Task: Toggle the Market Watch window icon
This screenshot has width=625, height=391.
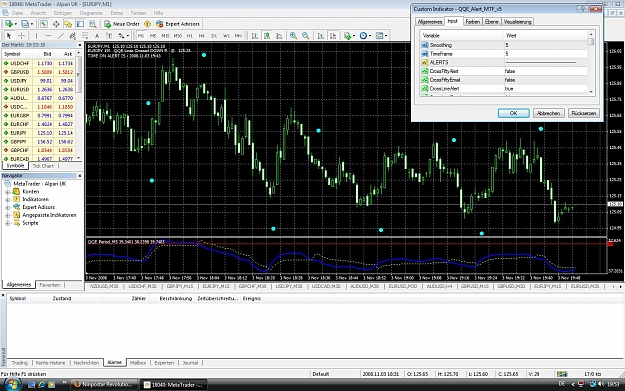Action: [x=43, y=24]
